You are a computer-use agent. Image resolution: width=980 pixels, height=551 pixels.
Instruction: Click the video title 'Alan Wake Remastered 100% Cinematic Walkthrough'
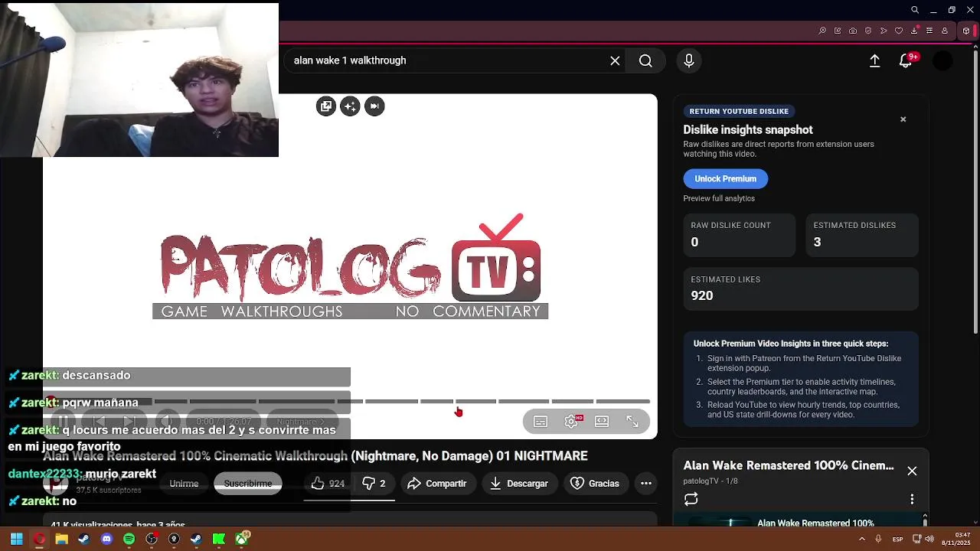[315, 456]
